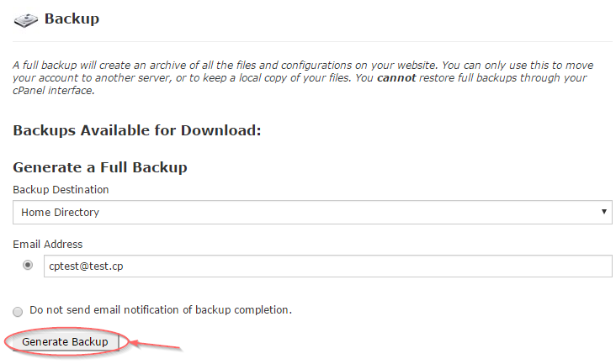Click the red arrow pointing at Generate Backup
This screenshot has width=616, height=364.
pyautogui.click(x=156, y=346)
